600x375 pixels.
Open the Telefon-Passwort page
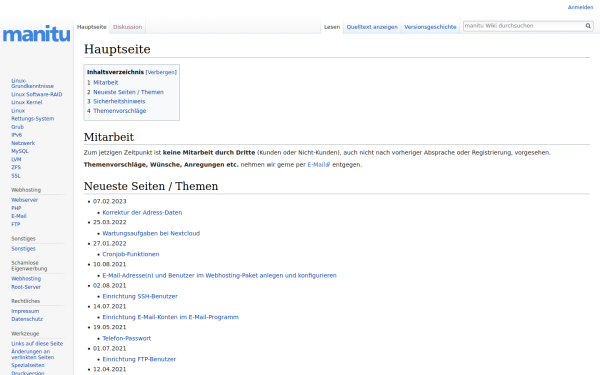coord(126,339)
